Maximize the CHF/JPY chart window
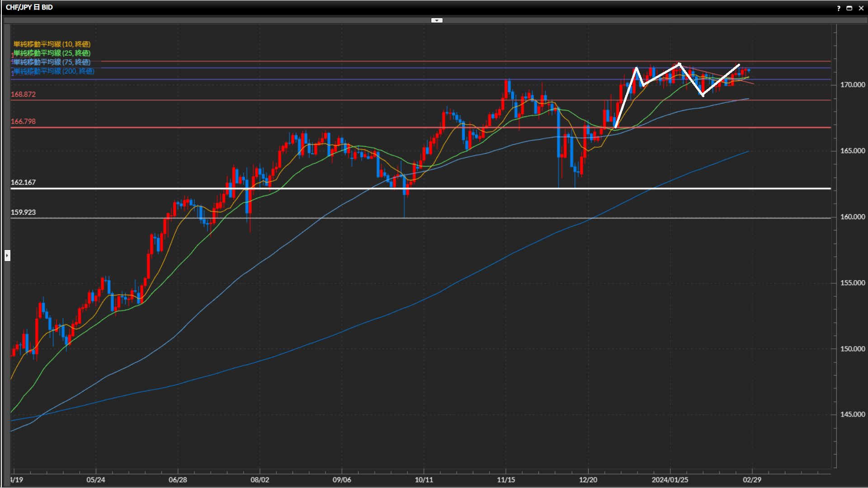 click(849, 8)
